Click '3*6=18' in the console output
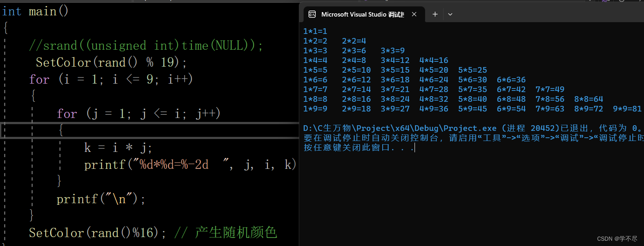Viewport: 644px width, 246px height. point(395,80)
